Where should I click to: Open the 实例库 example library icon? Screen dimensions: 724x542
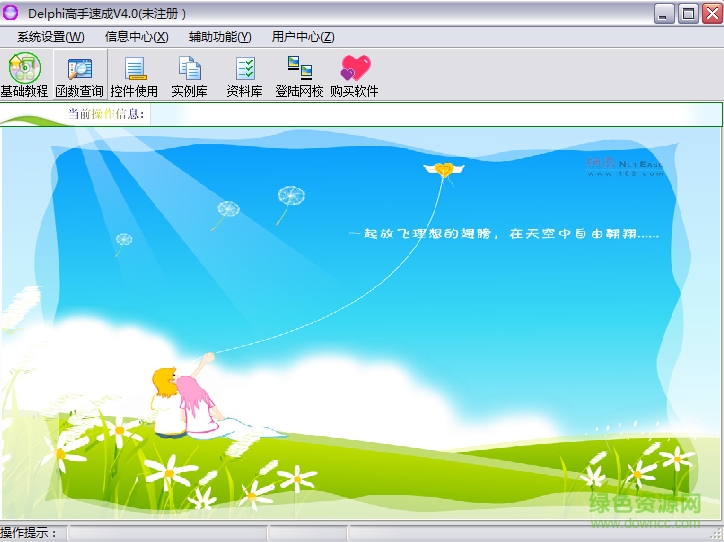189,75
